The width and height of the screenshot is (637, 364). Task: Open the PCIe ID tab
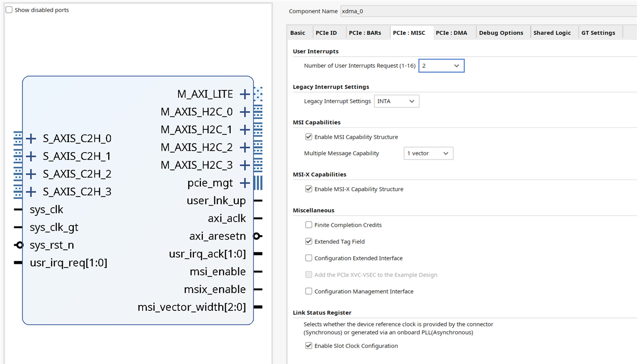(326, 33)
